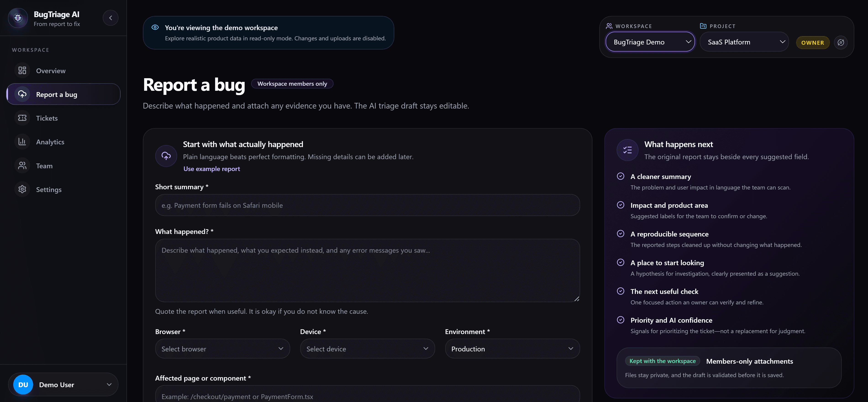
Task: Click the Overview grid icon
Action: 22,70
